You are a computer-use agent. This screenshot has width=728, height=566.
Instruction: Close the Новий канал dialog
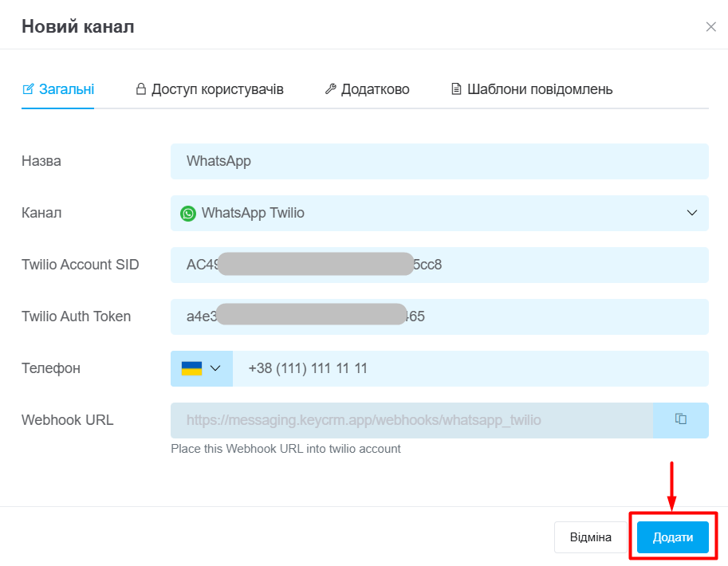[x=710, y=27]
